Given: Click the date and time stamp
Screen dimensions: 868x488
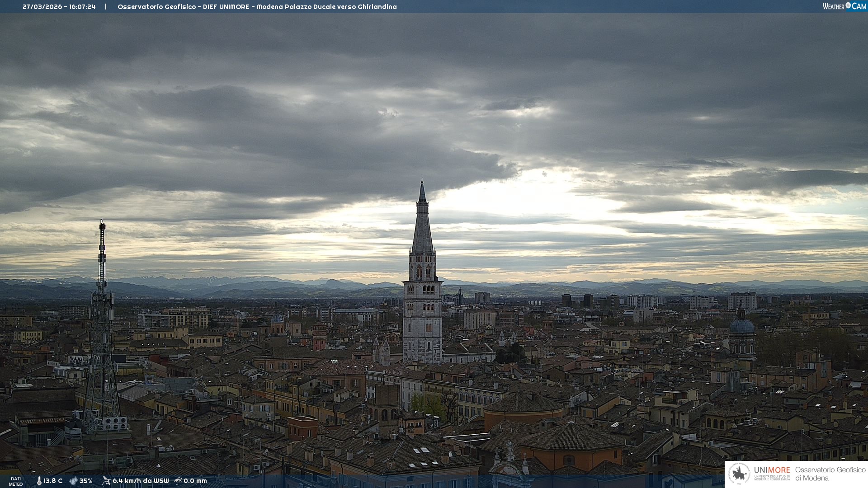Looking at the screenshot, I should point(59,7).
